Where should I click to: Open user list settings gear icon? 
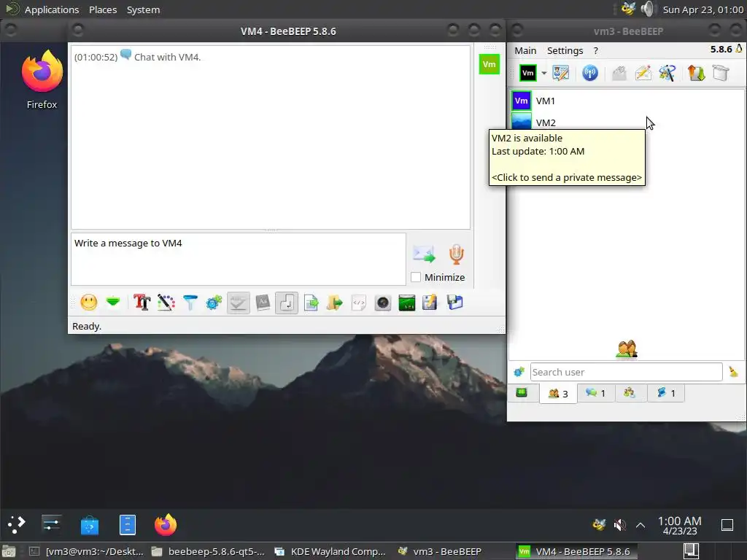[519, 372]
